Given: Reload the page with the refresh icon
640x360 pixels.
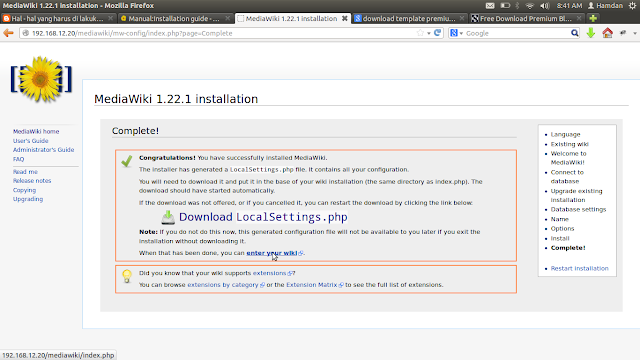Looking at the screenshot, I should click(438, 33).
